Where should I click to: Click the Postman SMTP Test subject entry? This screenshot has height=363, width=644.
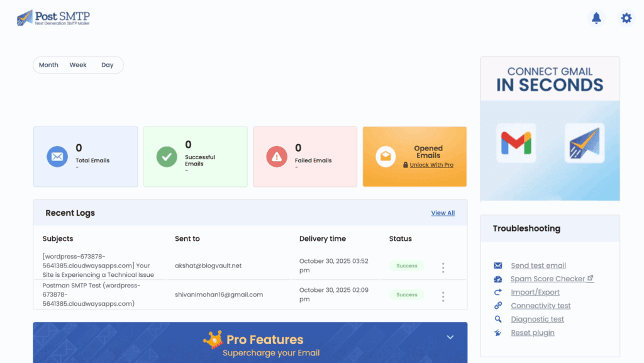point(91,294)
